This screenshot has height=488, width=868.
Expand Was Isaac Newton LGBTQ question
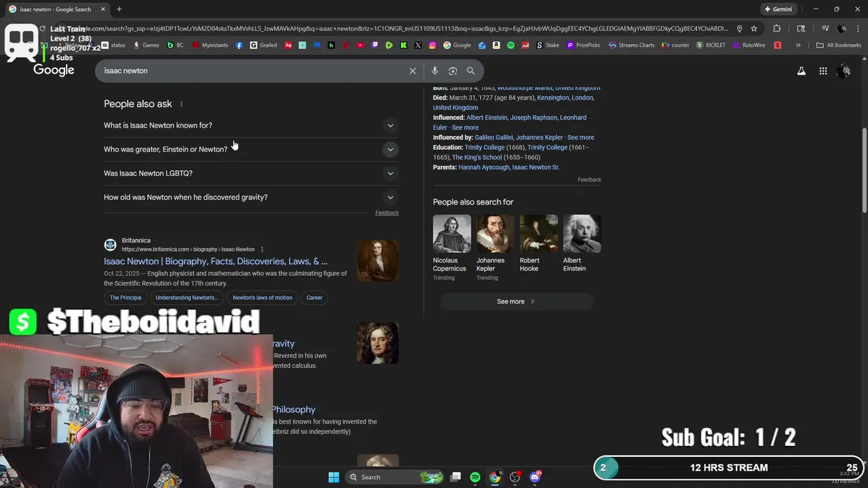click(251, 174)
